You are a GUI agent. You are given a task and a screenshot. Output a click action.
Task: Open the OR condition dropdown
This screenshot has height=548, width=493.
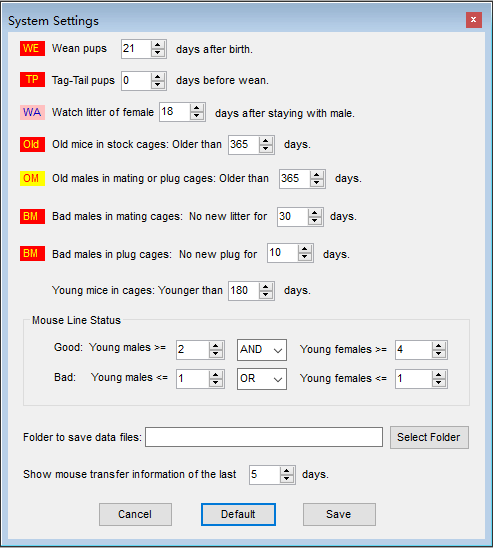[262, 379]
